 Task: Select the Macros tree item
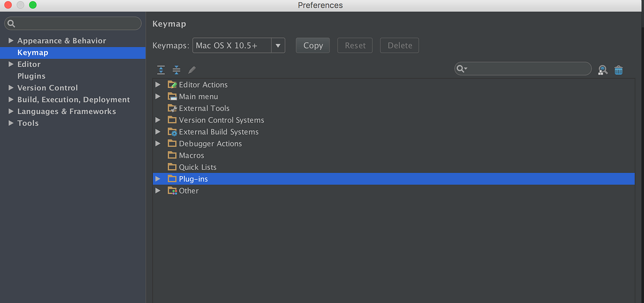pyautogui.click(x=191, y=155)
